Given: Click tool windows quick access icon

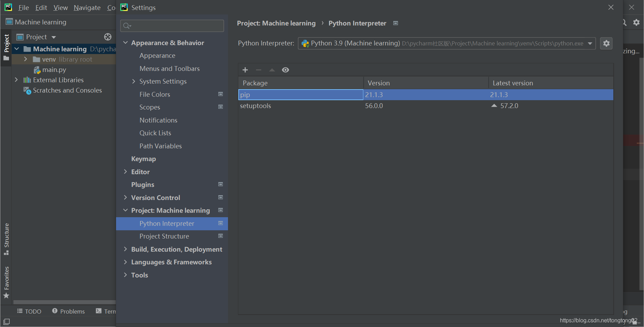Looking at the screenshot, I should pyautogui.click(x=7, y=322).
